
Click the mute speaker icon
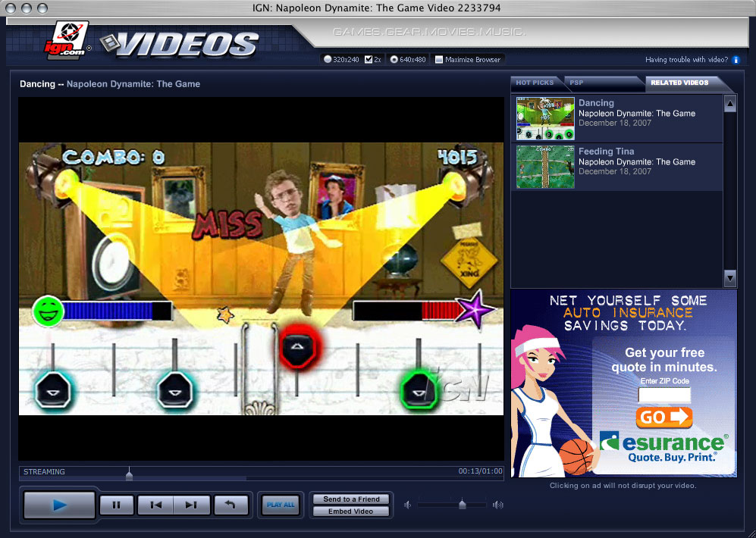(408, 505)
